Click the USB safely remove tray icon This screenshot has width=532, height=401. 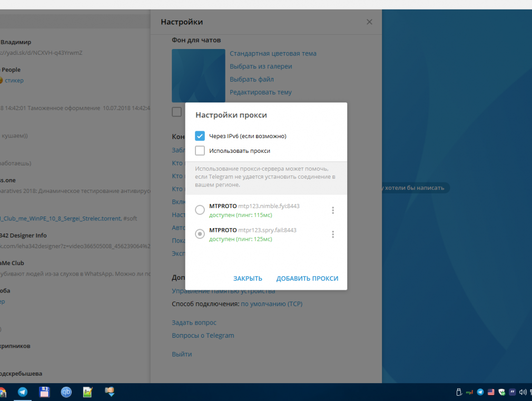click(x=459, y=392)
